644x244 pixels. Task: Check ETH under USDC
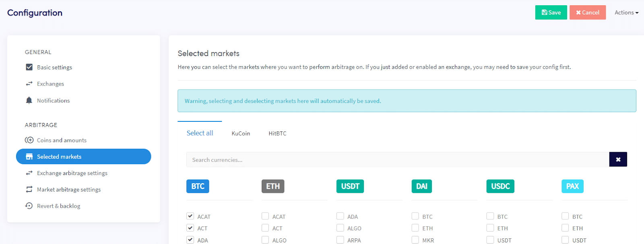coord(490,228)
